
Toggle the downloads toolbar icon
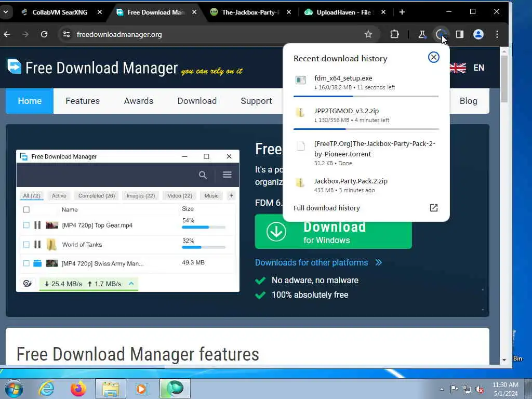[441, 34]
